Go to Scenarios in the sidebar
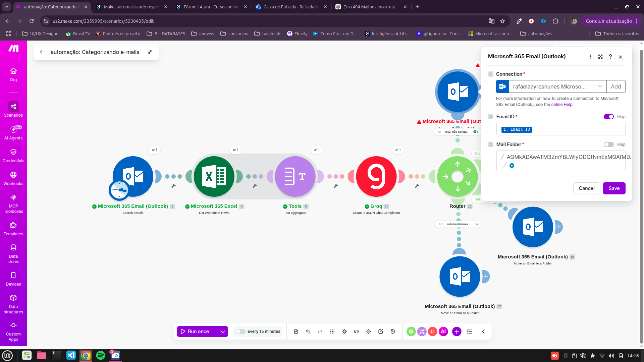Viewport: 644px width, 362px height. pos(13,110)
